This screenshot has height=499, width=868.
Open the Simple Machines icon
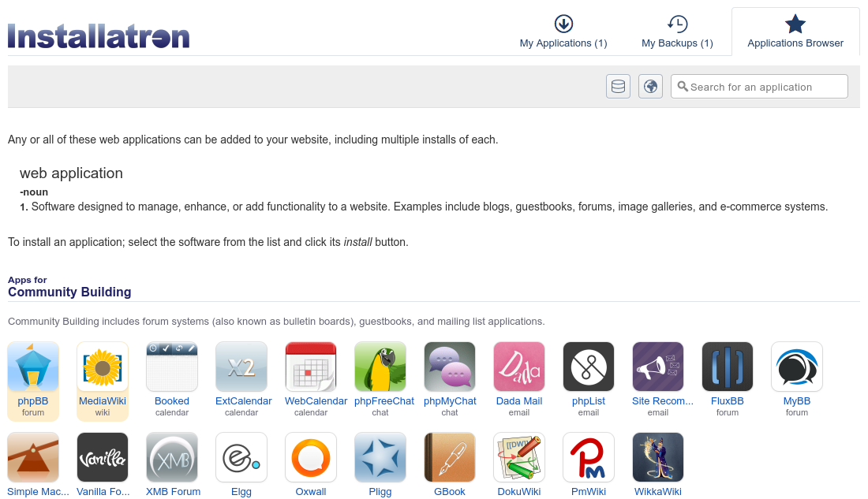33,457
